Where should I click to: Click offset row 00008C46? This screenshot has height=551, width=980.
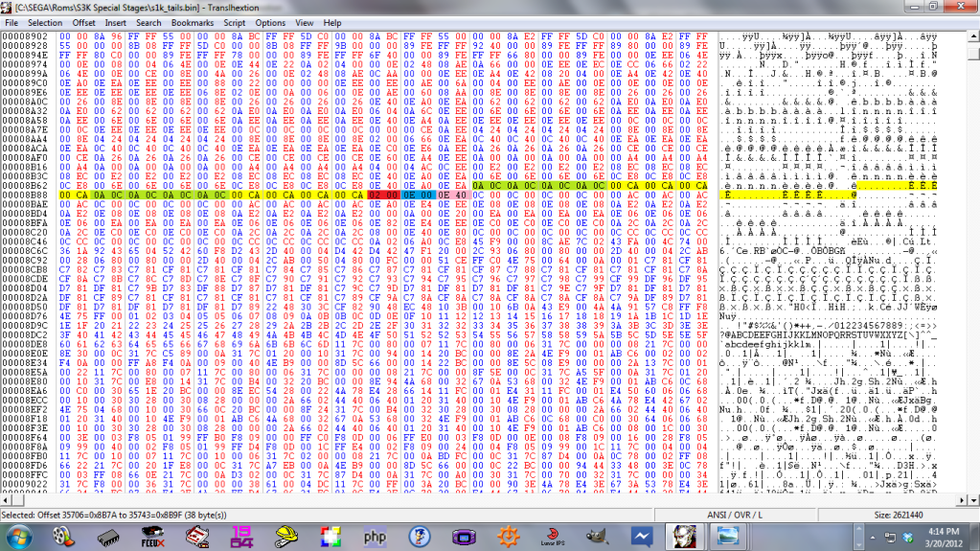pos(25,241)
